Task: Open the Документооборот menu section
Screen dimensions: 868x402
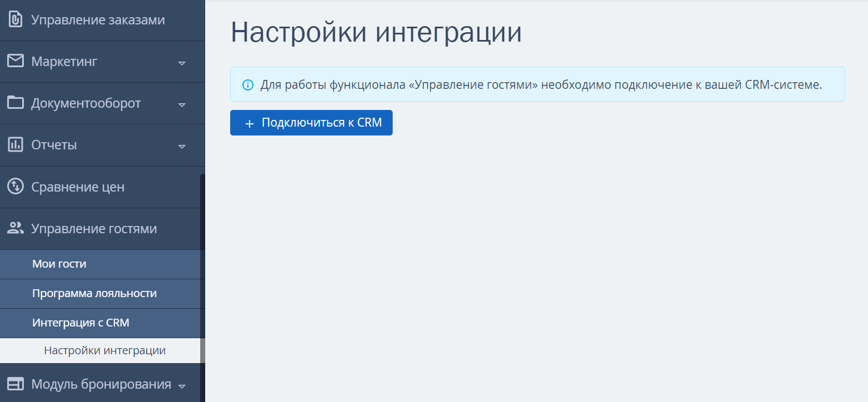Action: click(103, 103)
